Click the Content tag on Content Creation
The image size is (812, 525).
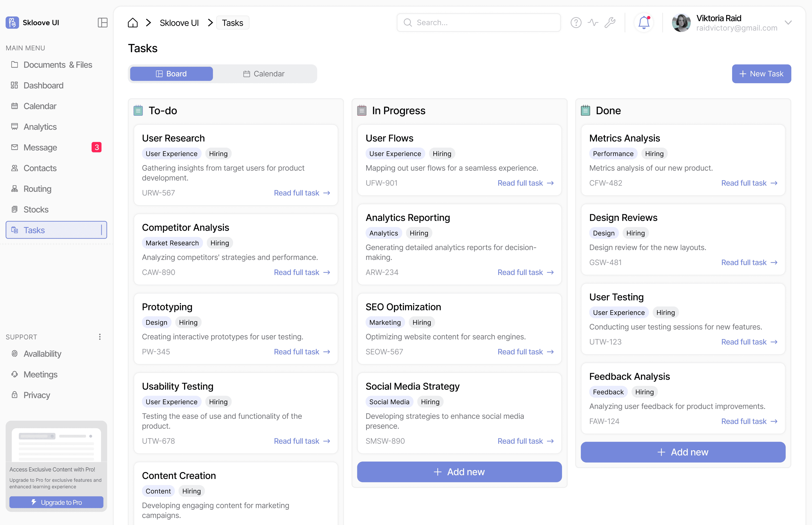[158, 491]
